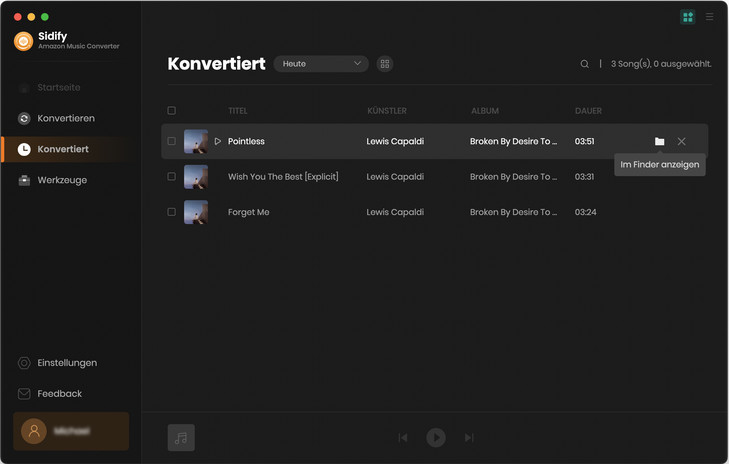This screenshot has width=729, height=464.
Task: Click duration 03:24
Action: 585,212
